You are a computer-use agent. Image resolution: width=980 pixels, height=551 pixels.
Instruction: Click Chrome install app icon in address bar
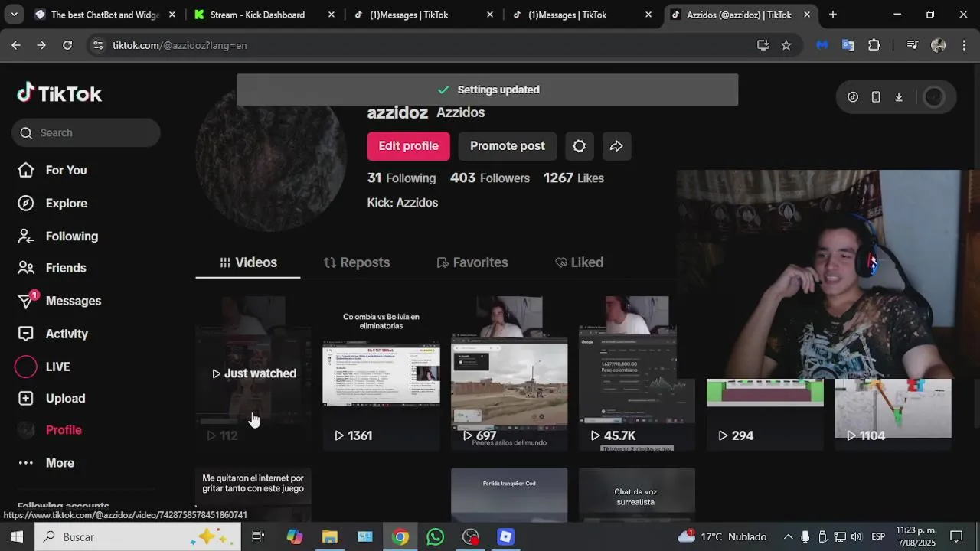coord(763,45)
